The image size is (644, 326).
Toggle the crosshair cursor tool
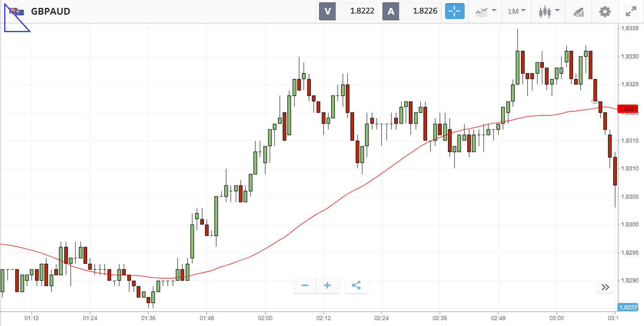[455, 11]
